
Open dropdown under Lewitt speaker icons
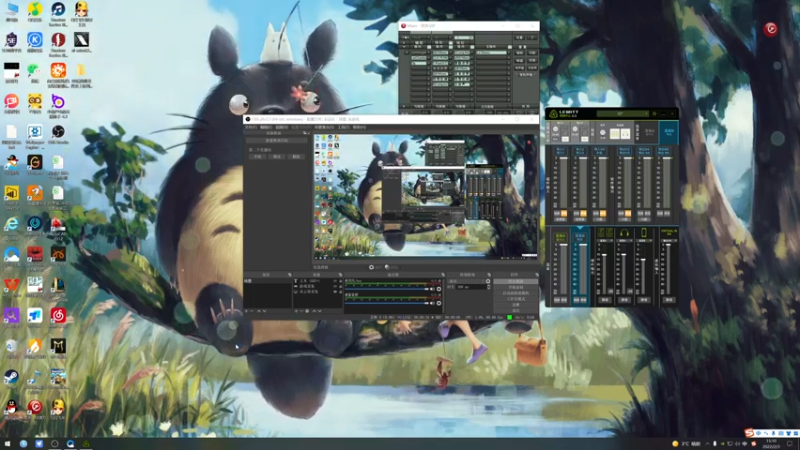click(605, 240)
